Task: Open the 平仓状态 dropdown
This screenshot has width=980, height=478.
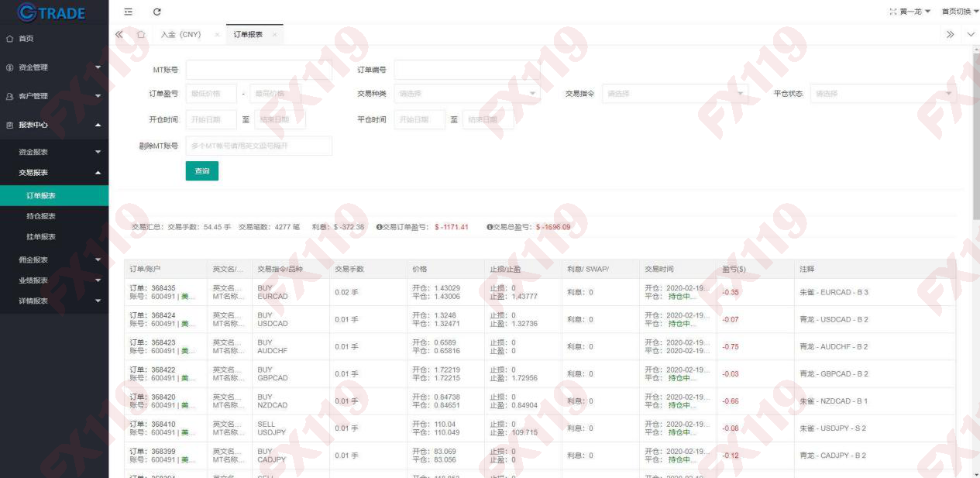Action: tap(883, 94)
